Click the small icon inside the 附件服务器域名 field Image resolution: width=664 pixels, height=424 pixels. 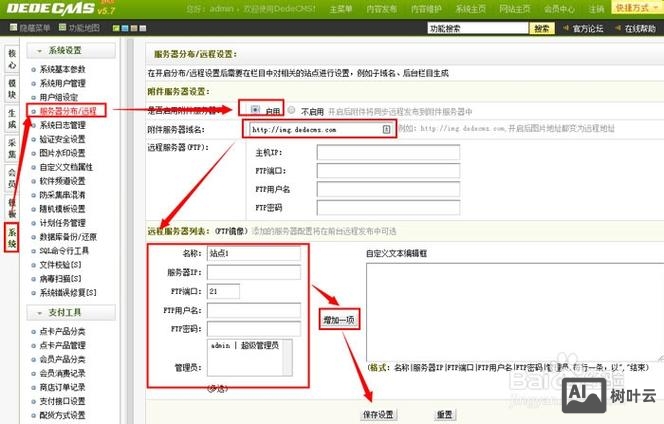[386, 129]
